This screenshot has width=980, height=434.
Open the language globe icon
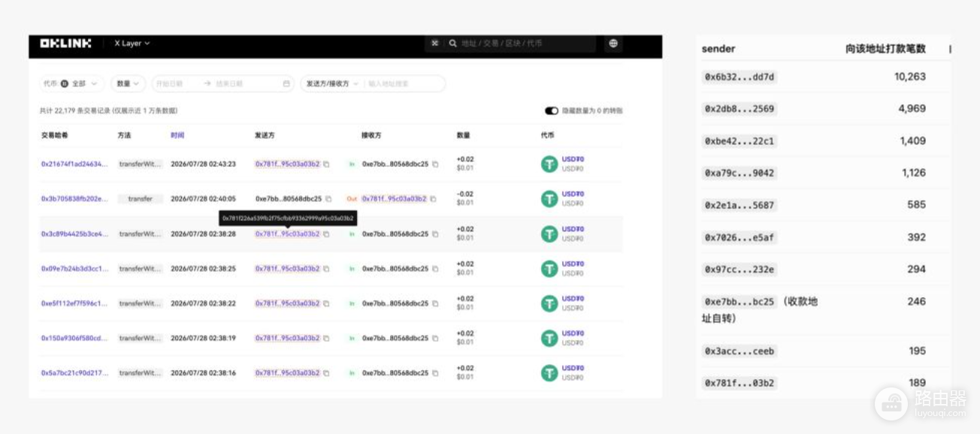(x=613, y=44)
